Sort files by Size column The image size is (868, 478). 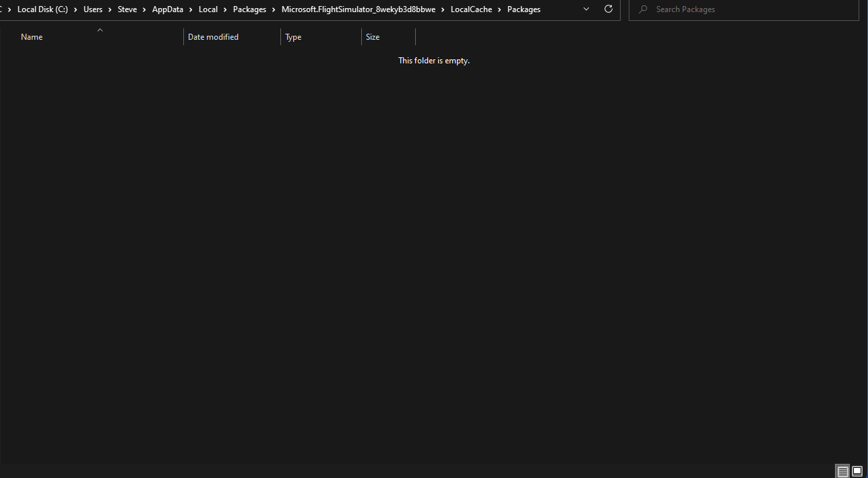tap(373, 37)
